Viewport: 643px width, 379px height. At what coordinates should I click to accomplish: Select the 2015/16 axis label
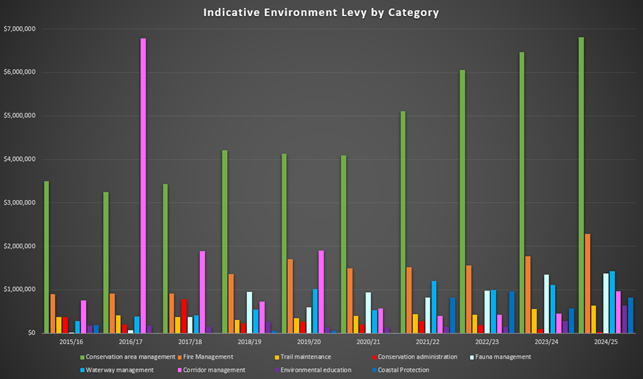(71, 342)
